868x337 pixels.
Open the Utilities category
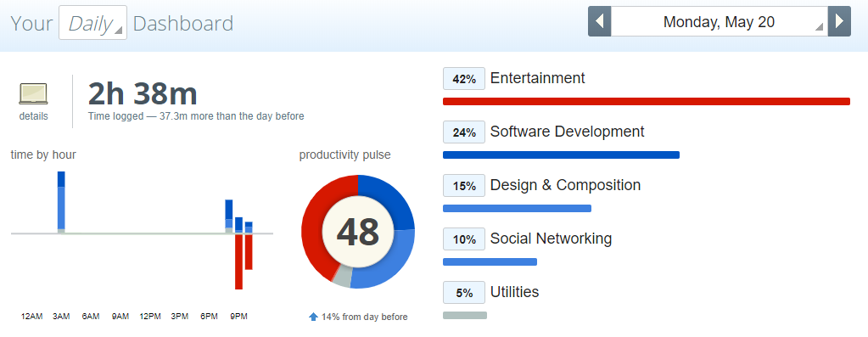(x=514, y=292)
